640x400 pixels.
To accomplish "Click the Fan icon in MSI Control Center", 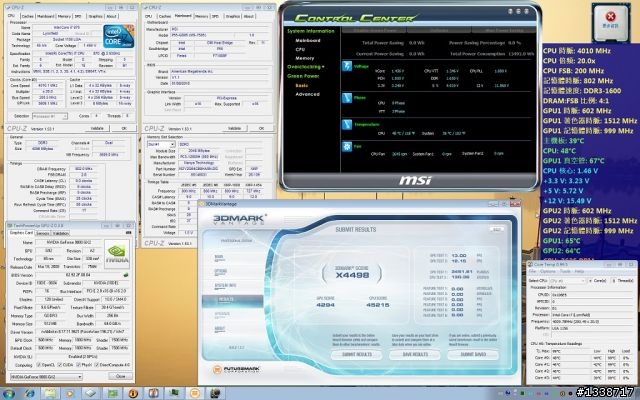I will (x=347, y=146).
